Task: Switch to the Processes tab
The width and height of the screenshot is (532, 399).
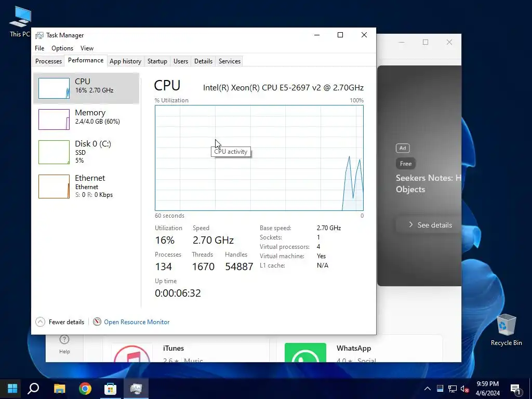Action: click(x=48, y=61)
